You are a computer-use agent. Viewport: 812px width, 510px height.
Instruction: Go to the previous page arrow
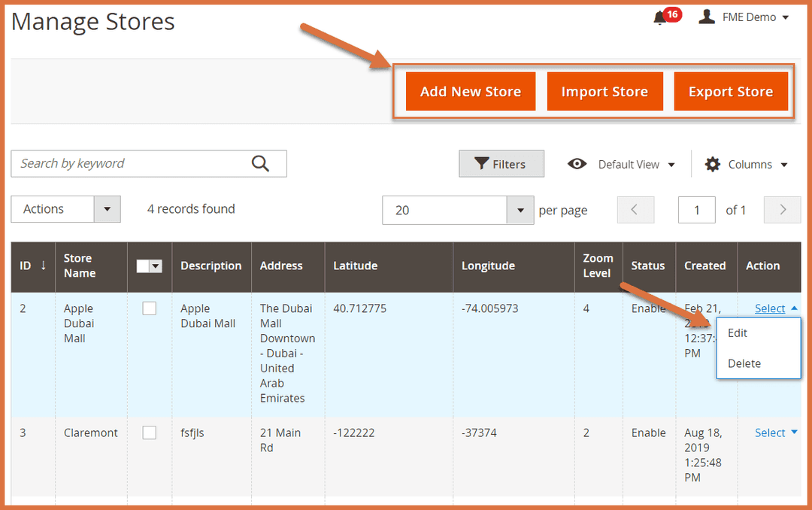[x=635, y=210]
